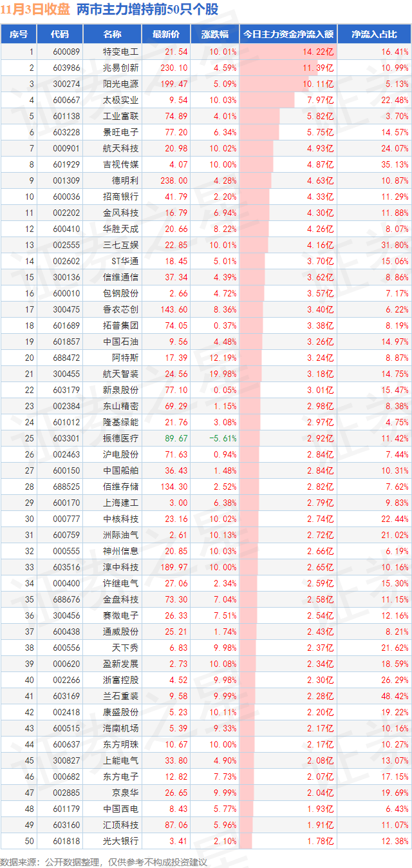Select stock name 康盛股份
Screen dimensions: 412x868
[x=121, y=712]
